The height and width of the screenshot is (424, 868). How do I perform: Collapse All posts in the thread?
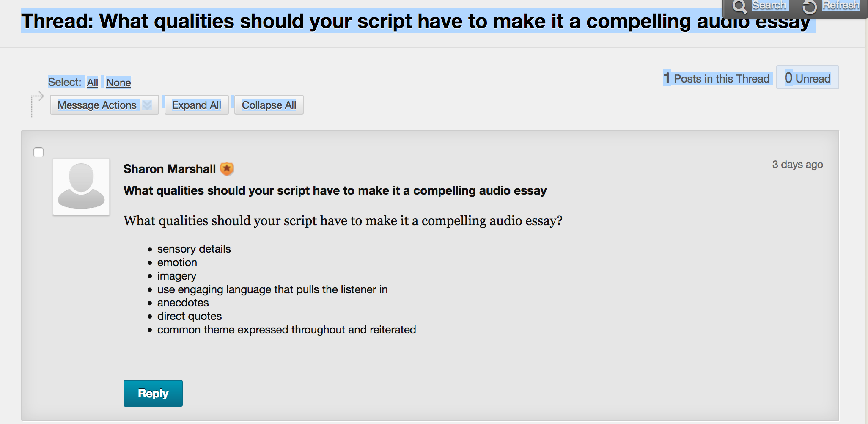coord(269,105)
